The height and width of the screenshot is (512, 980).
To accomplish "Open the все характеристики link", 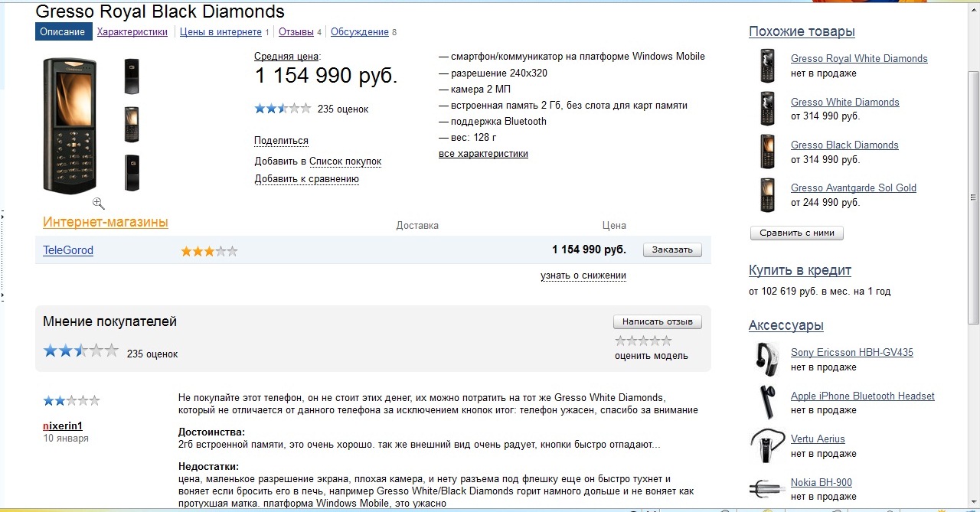I will [x=483, y=154].
